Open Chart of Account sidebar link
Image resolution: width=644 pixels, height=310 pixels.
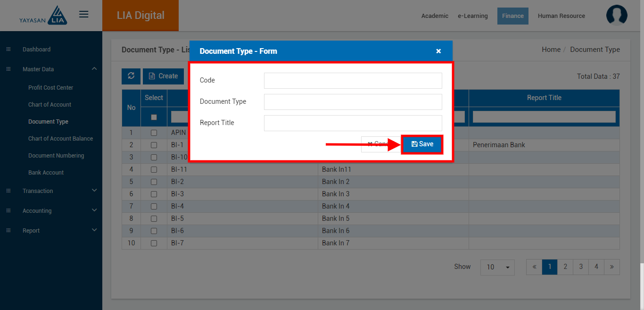click(x=50, y=105)
